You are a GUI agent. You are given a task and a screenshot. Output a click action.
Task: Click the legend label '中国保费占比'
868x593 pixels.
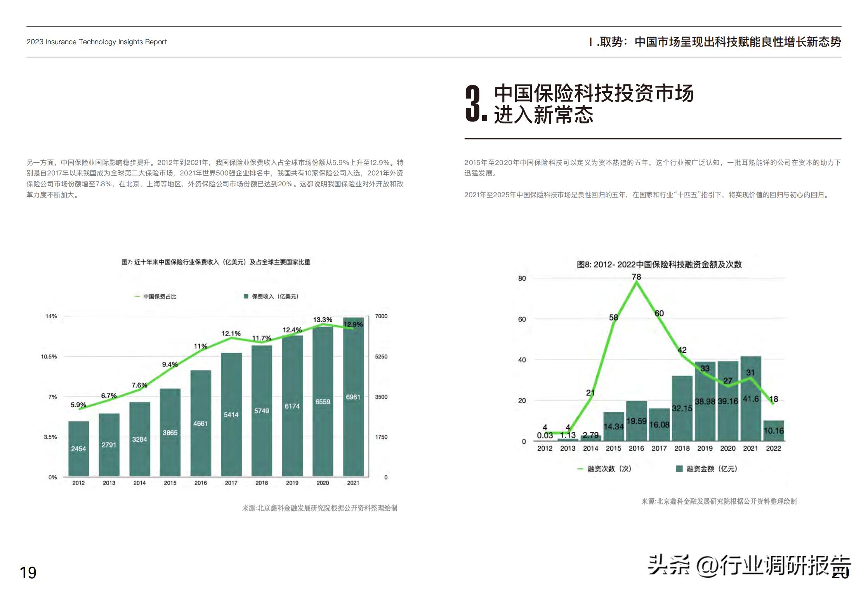pos(160,296)
